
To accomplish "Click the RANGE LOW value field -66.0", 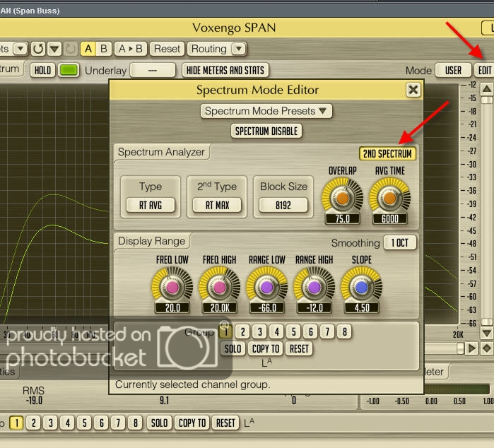I will click(x=267, y=308).
